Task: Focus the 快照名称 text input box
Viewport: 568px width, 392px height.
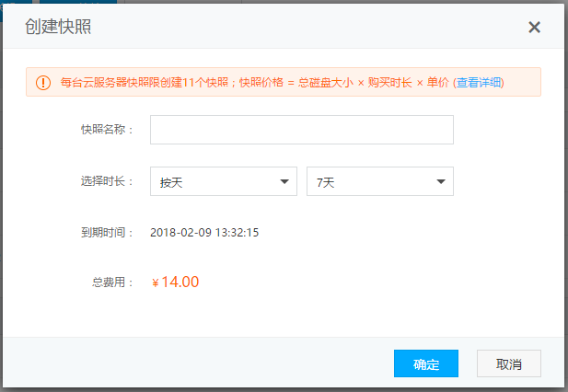Action: click(x=301, y=130)
